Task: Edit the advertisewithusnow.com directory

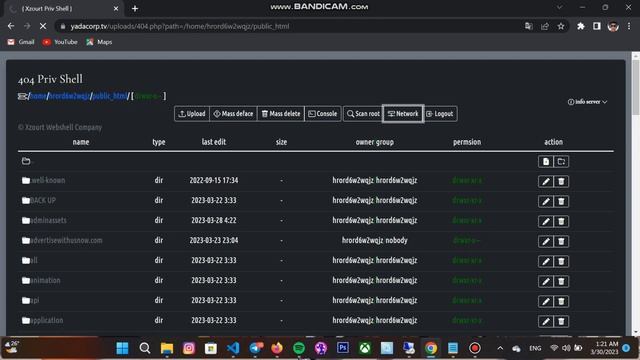Action: pyautogui.click(x=546, y=242)
